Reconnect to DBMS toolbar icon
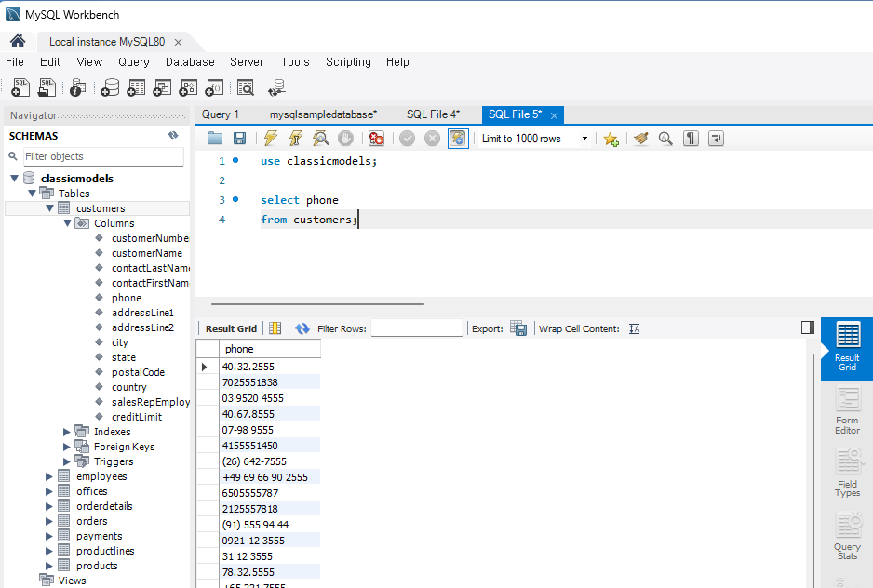Screen dimensions: 873x588 pyautogui.click(x=276, y=87)
